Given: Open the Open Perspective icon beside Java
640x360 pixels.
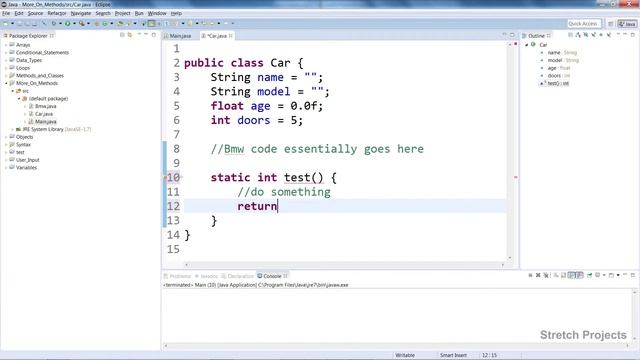Looking at the screenshot, I should (x=611, y=24).
